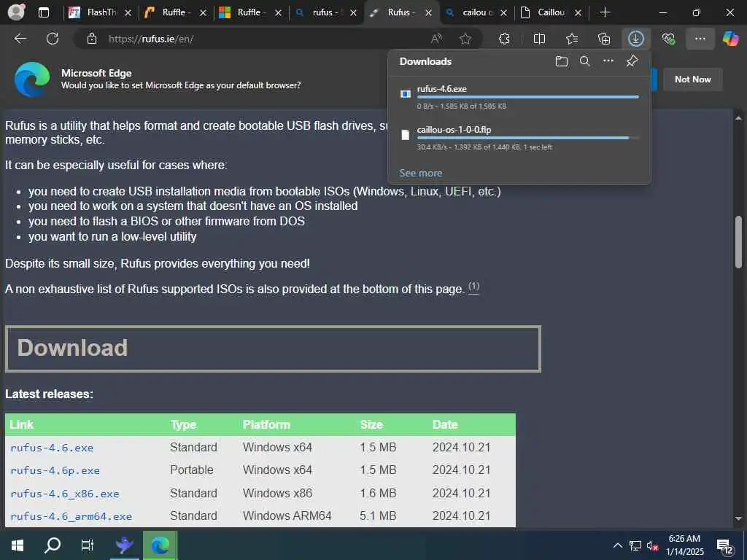Refresh the page with reload icon

click(53, 39)
